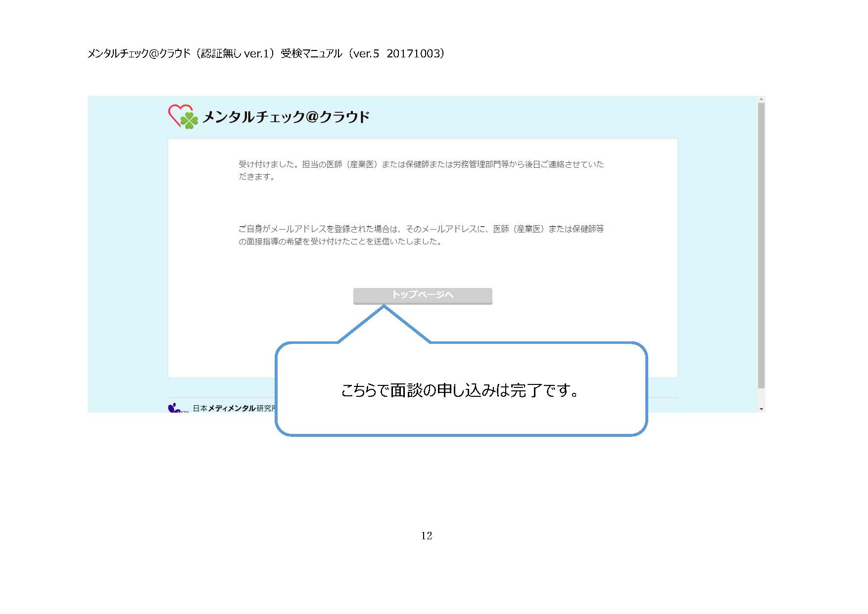Click the scrollbar up arrow
The height and width of the screenshot is (614, 868).
761,99
